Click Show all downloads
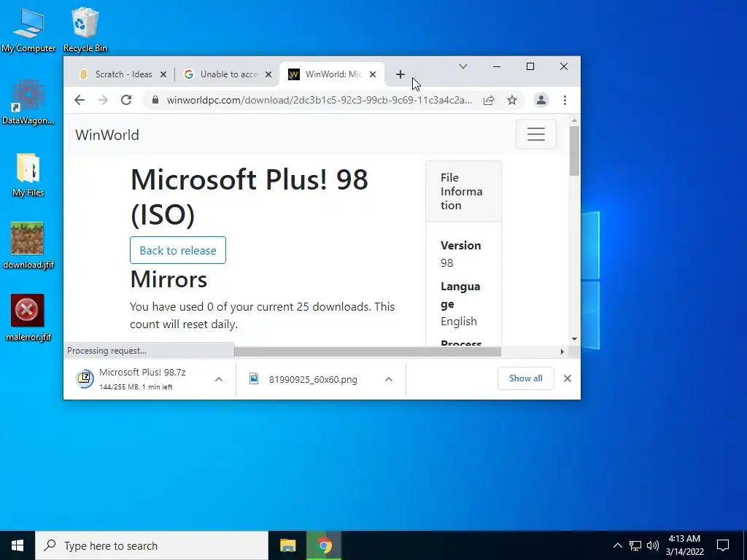This screenshot has height=560, width=747. [525, 378]
